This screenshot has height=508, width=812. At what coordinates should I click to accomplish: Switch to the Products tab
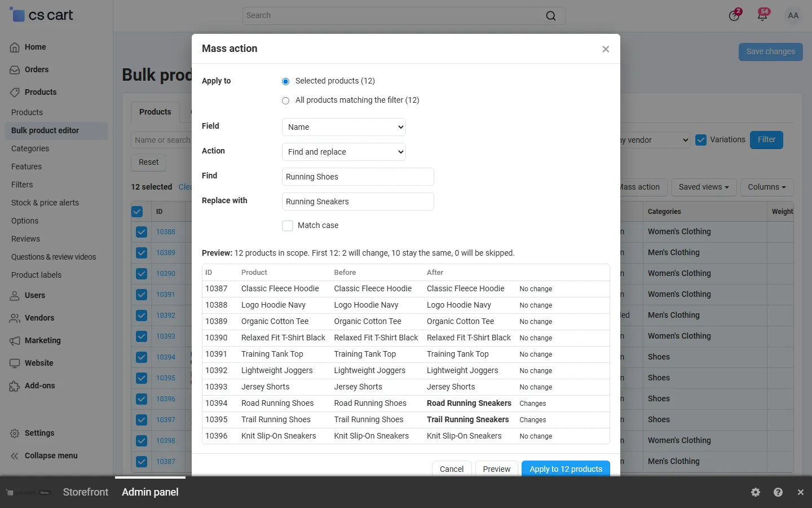155,112
